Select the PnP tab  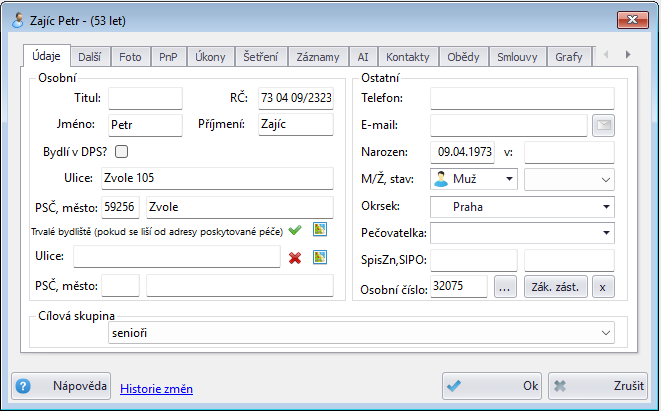click(168, 57)
